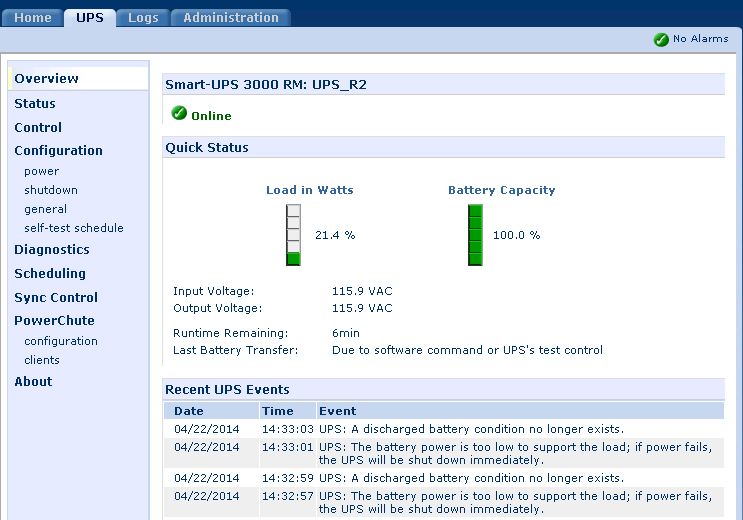
Task: Click the Time column header
Action: click(278, 411)
